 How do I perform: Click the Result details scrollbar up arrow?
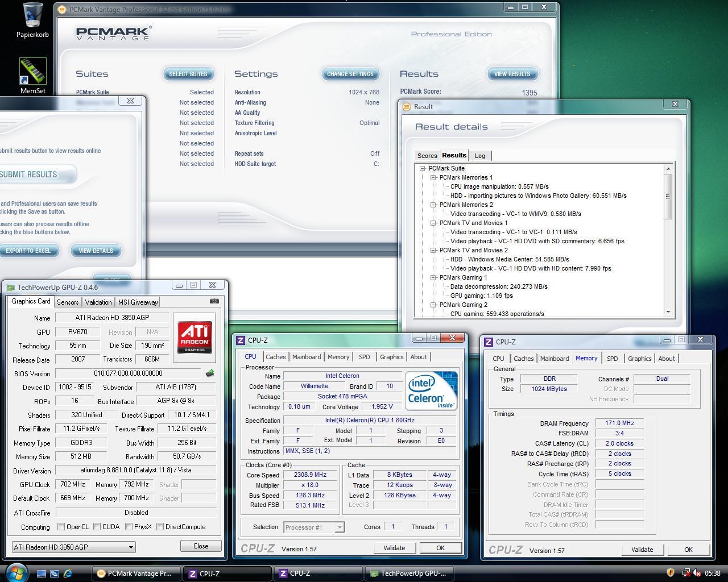(x=668, y=169)
